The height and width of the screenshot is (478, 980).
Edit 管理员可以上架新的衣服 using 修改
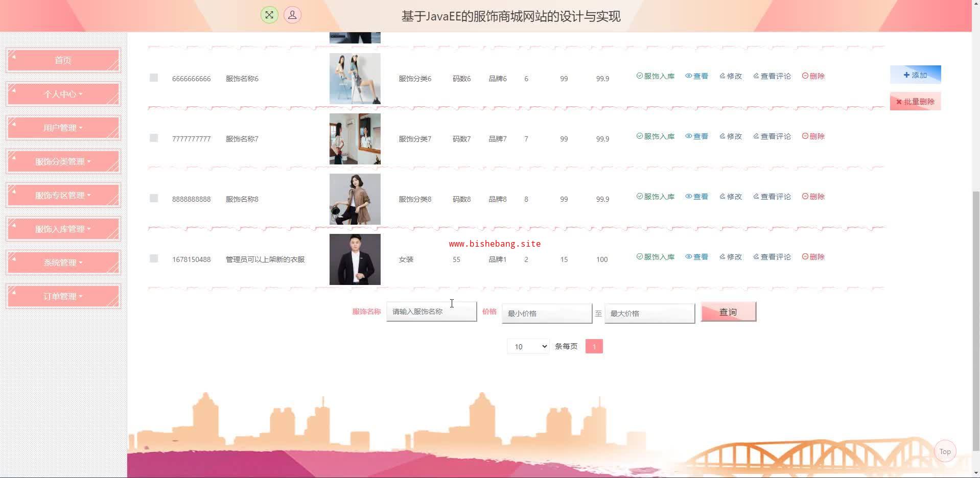pos(731,257)
